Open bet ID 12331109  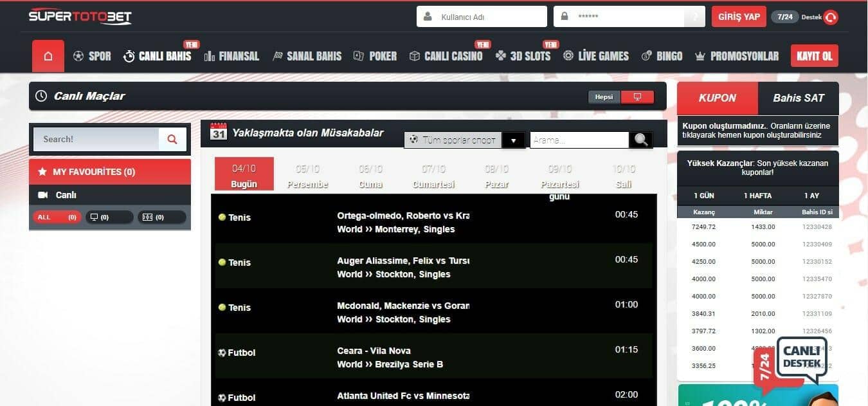click(x=817, y=313)
